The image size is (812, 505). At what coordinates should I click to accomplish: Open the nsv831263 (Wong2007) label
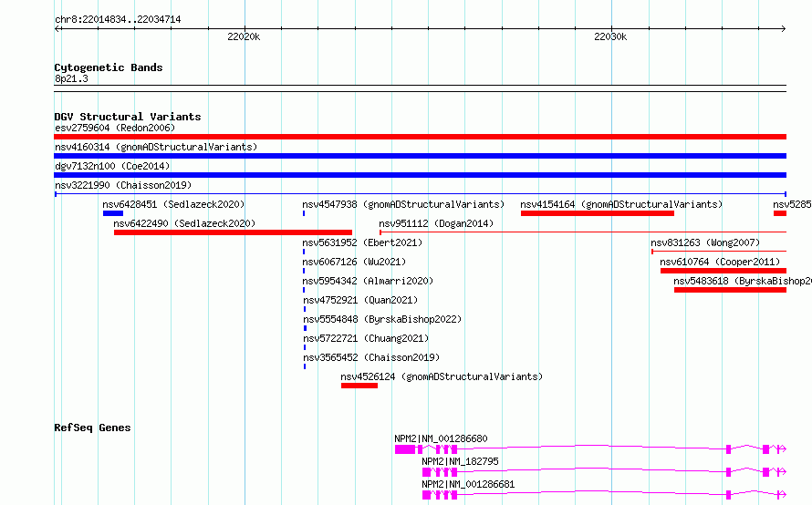pos(705,242)
